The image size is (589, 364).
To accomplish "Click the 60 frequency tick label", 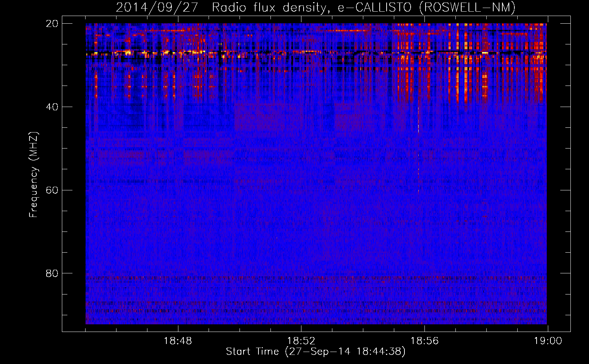I will (x=52, y=190).
